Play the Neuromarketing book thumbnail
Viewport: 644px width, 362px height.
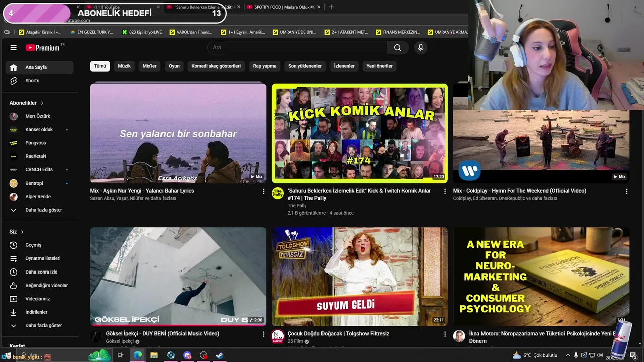(541, 277)
